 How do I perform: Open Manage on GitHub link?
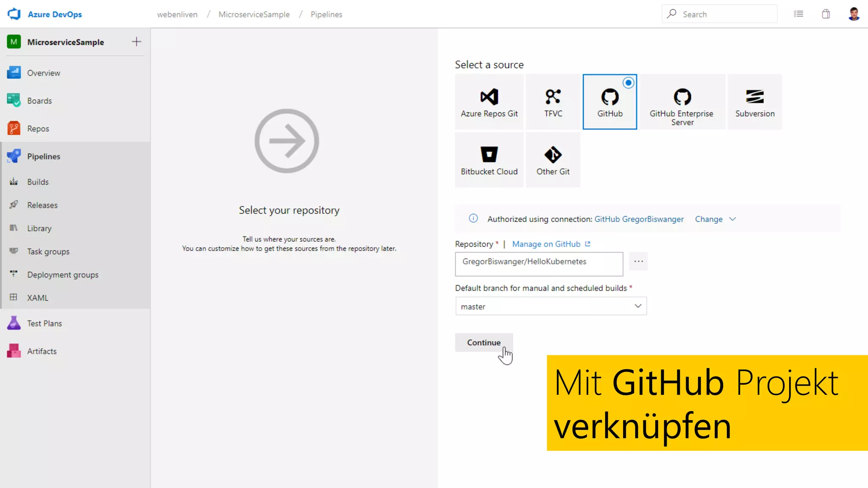coord(546,244)
